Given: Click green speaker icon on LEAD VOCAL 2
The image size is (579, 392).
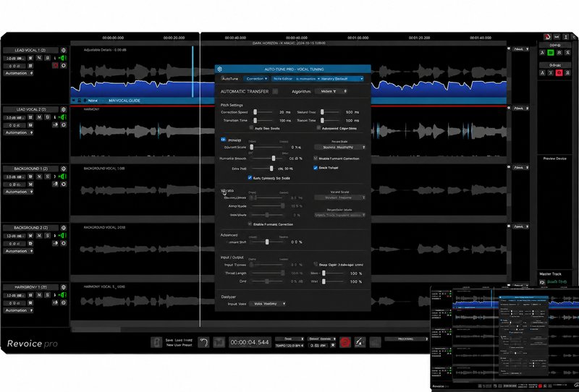Looking at the screenshot, I should (x=64, y=117).
